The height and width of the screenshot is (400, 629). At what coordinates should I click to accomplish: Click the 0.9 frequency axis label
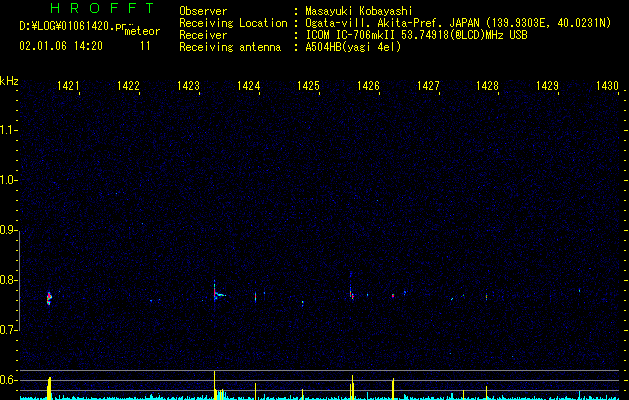coord(8,230)
